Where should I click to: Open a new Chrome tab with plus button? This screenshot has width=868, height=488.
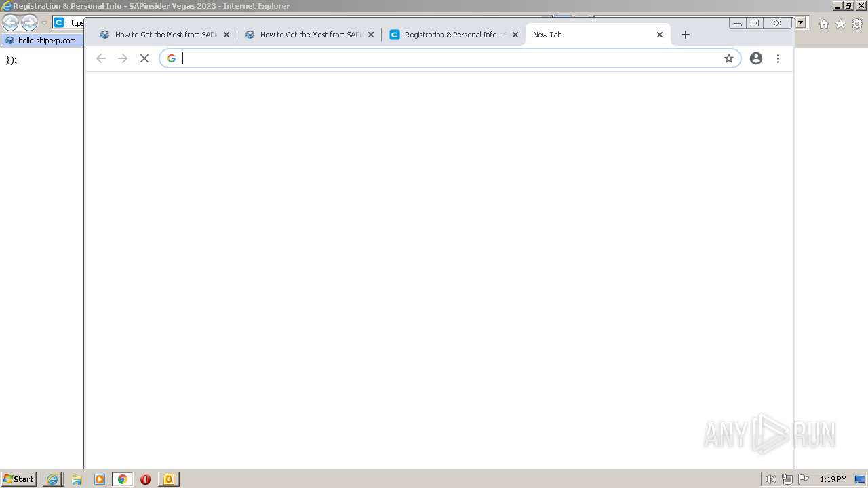coord(686,35)
